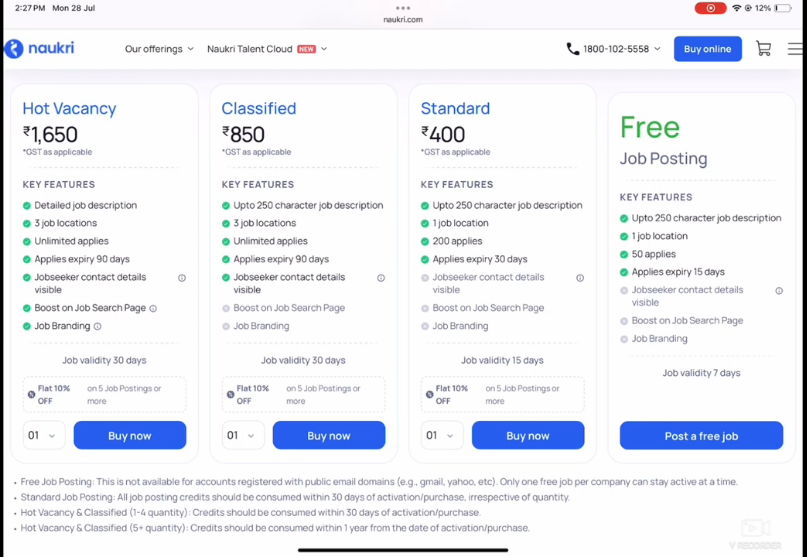Click the naukri.com address bar

click(403, 19)
